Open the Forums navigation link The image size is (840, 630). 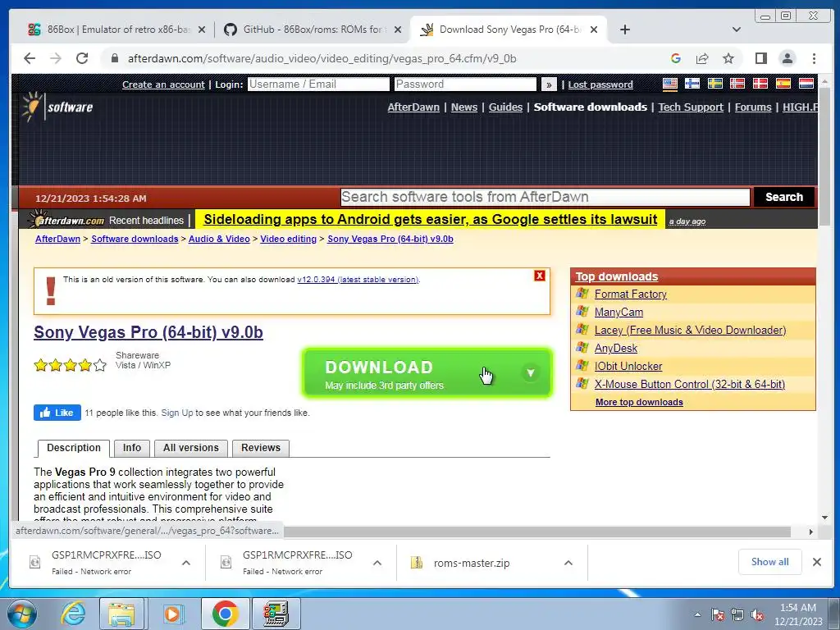753,107
